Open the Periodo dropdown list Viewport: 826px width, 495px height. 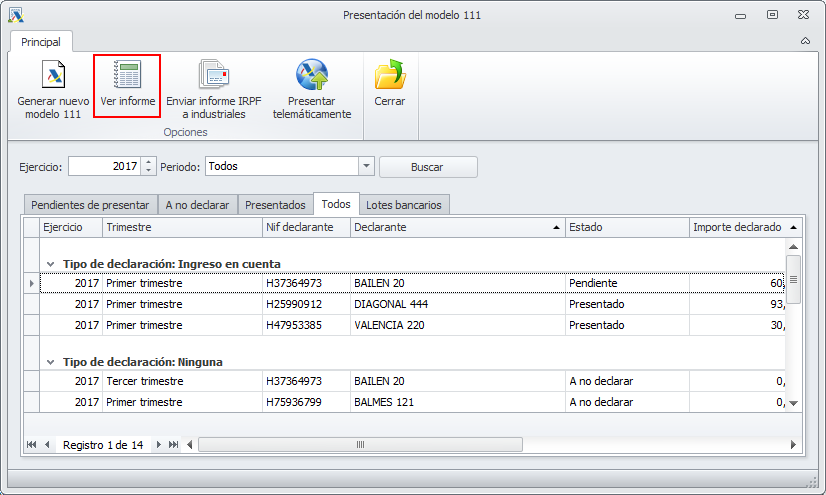[366, 167]
